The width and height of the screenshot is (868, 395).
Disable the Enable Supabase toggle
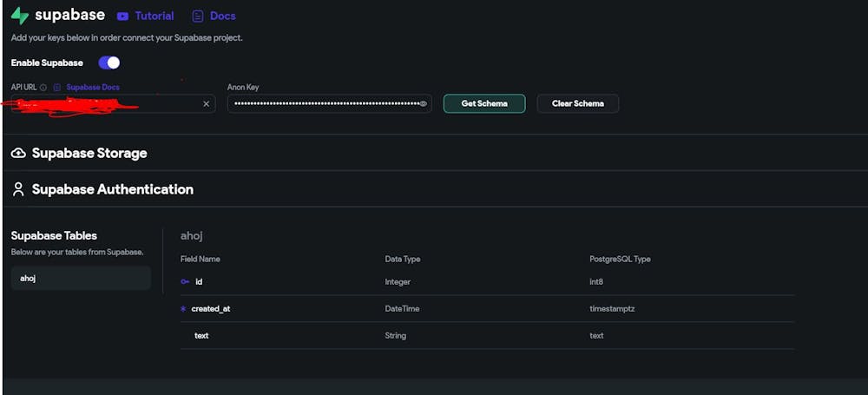click(109, 63)
